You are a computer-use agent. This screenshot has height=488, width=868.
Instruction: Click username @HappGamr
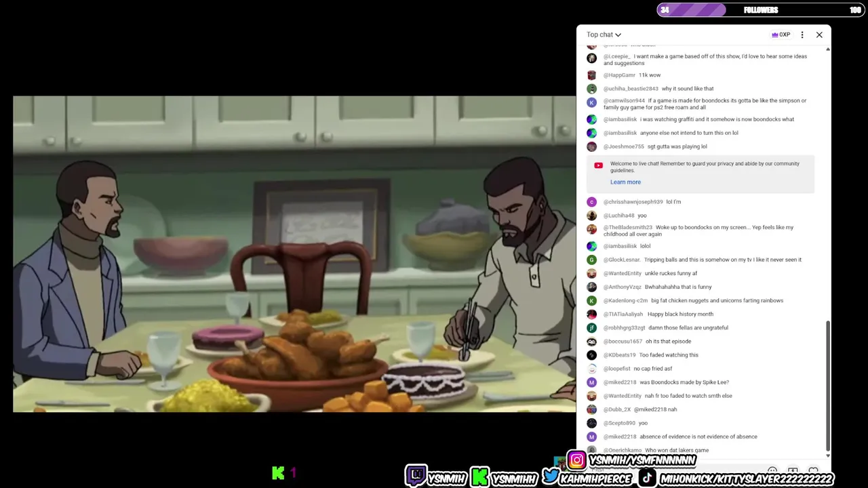[619, 75]
